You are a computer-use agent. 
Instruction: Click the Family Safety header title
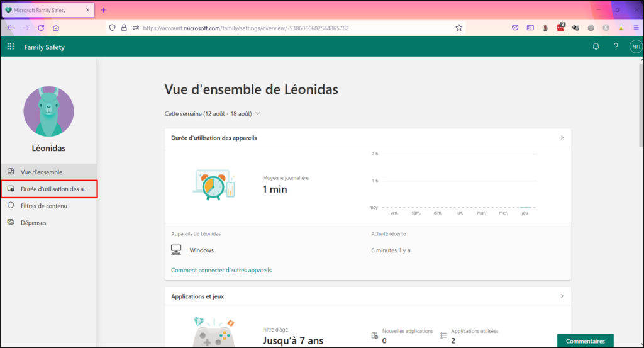click(x=45, y=47)
